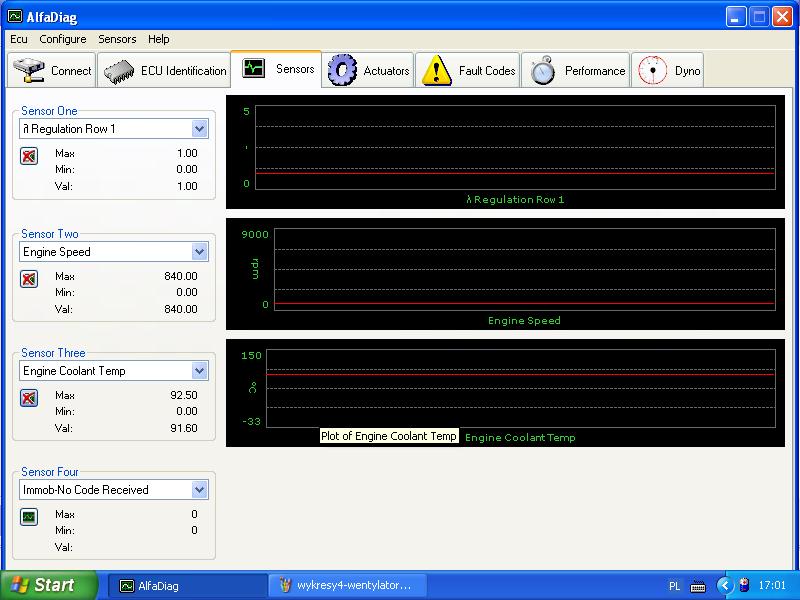800x600 pixels.
Task: Click the tray icon beside the clock
Action: point(744,585)
